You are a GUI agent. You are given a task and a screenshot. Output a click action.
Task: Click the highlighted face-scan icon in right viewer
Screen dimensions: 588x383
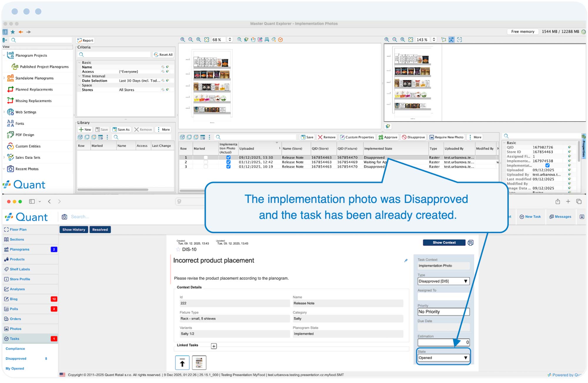pos(451,40)
